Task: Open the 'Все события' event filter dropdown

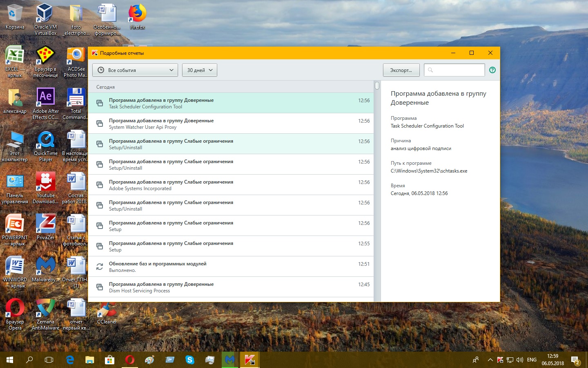Action: (x=135, y=70)
